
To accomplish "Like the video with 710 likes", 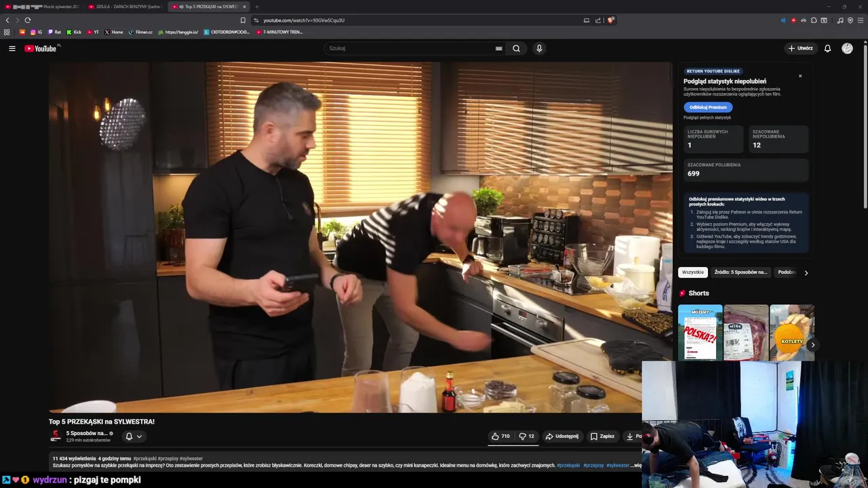I will 500,436.
